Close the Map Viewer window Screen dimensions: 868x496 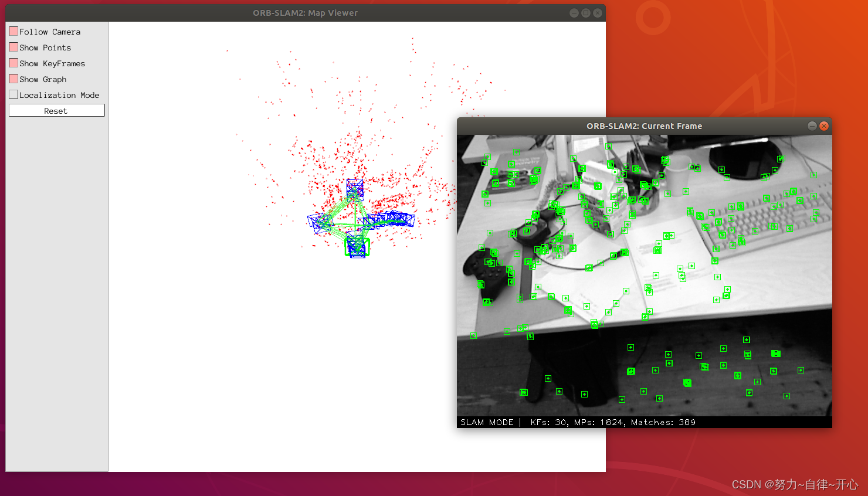click(598, 13)
